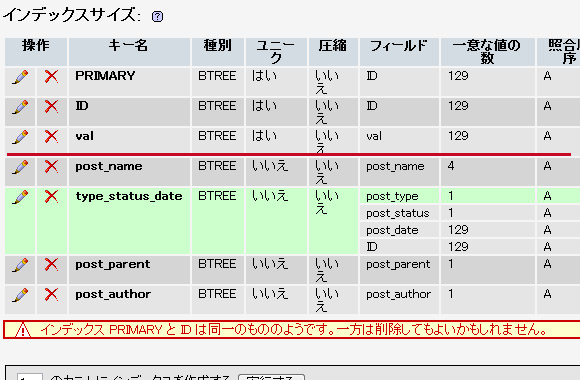Click the post_parent field cell
Image resolution: width=580 pixels, height=380 pixels.
pos(399,270)
